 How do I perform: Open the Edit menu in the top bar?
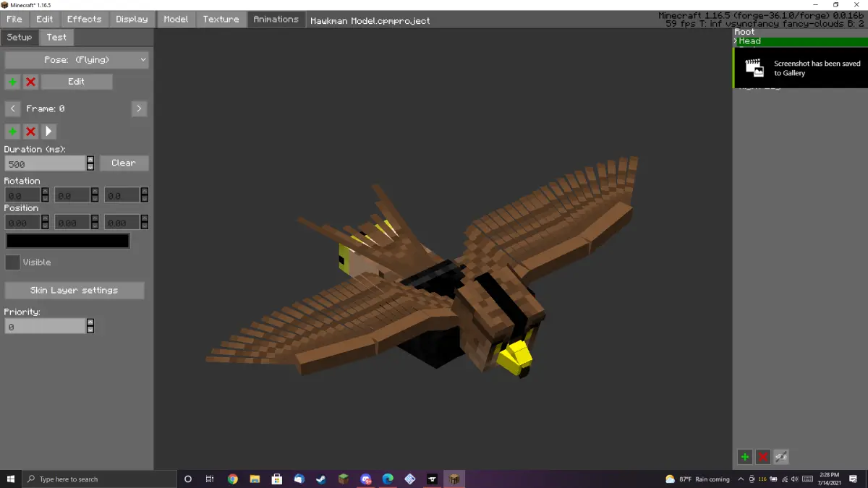45,20
